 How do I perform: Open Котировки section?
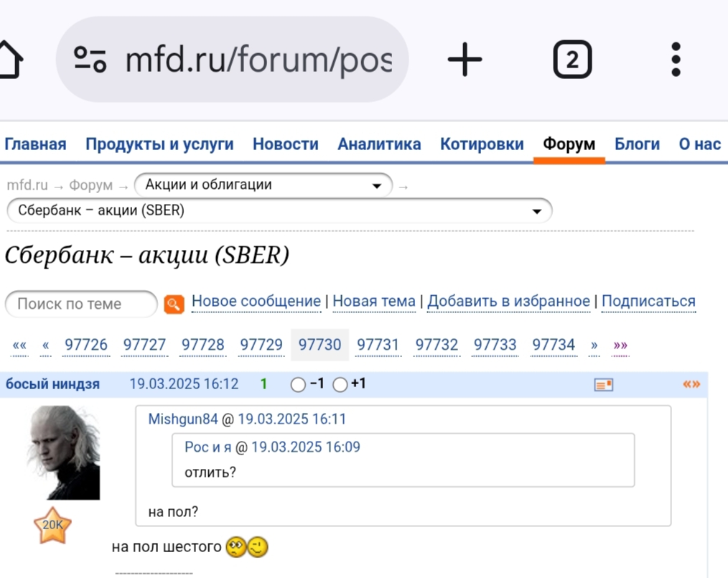click(482, 144)
